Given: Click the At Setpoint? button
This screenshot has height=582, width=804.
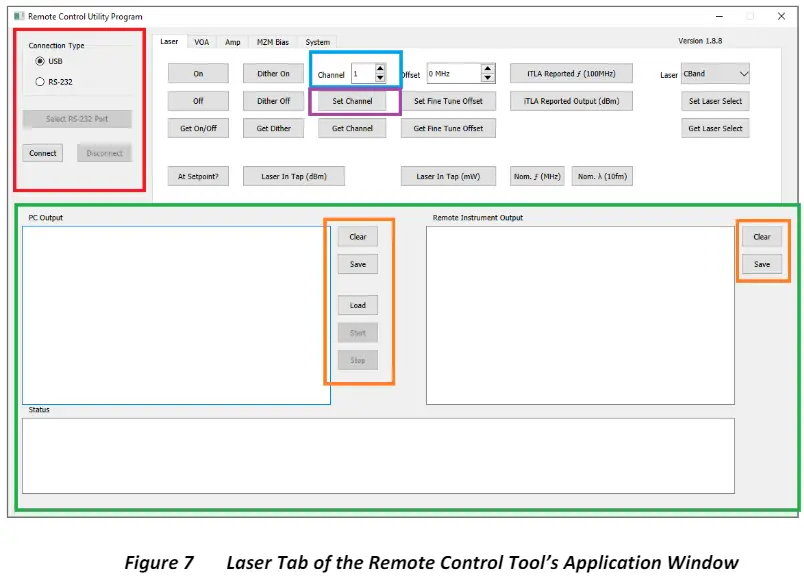Looking at the screenshot, I should [x=198, y=176].
